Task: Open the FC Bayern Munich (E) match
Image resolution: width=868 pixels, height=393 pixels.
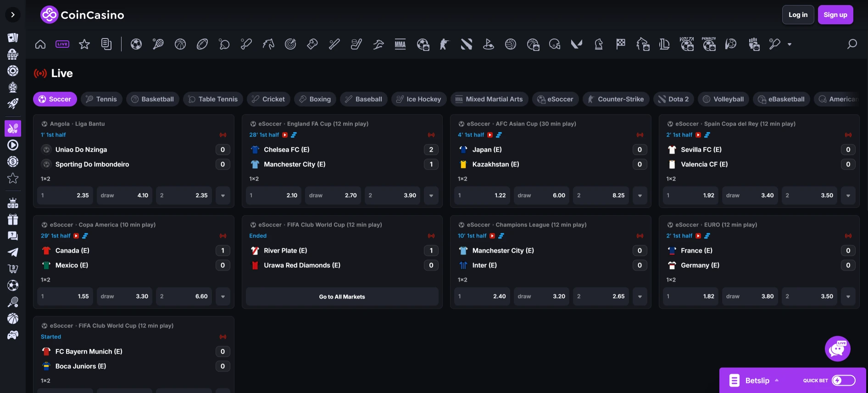Action: click(x=89, y=351)
